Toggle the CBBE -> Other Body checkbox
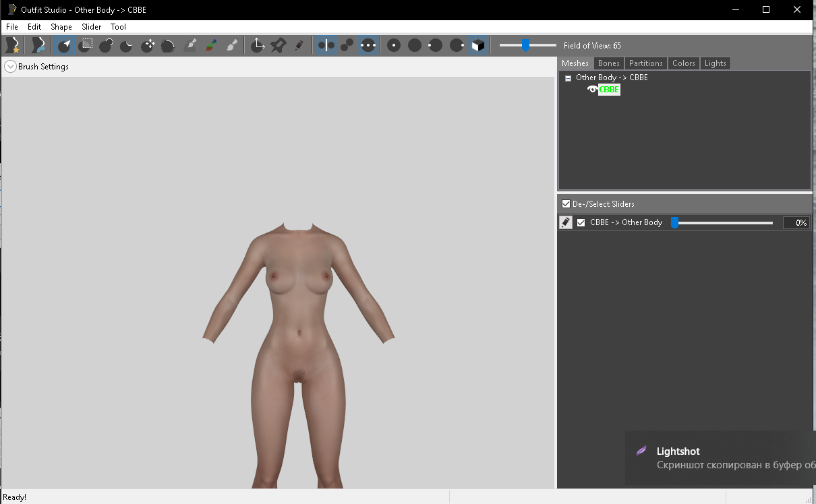Viewport: 816px width, 504px height. point(581,223)
